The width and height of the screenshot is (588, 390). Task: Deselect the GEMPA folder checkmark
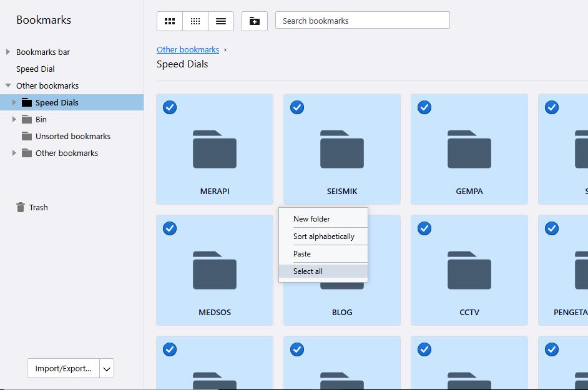click(x=424, y=107)
